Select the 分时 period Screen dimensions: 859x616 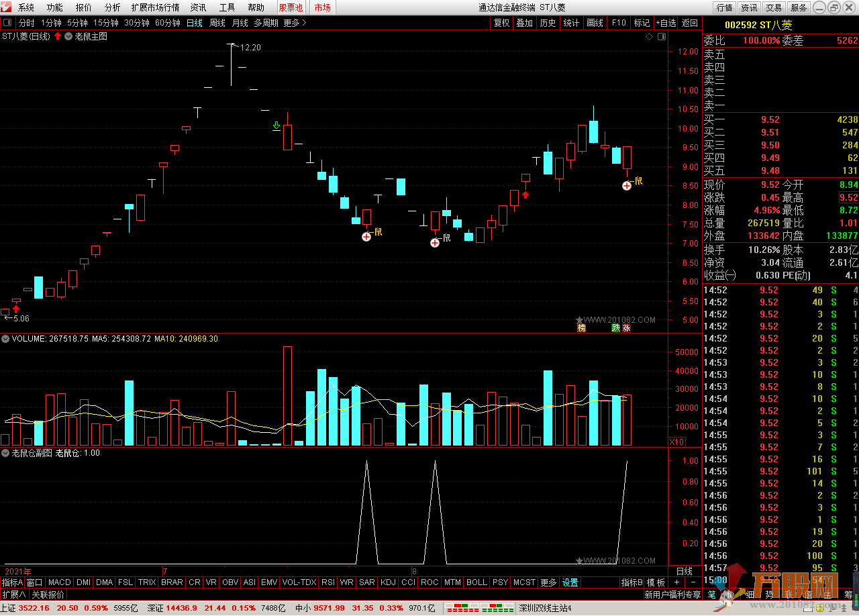pos(27,23)
